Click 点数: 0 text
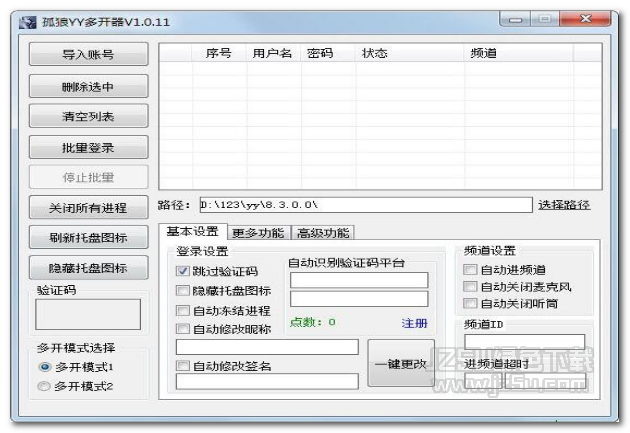 [313, 322]
